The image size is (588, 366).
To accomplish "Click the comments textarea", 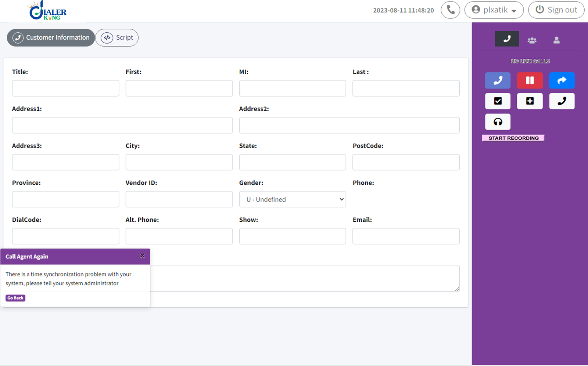I will [x=305, y=278].
